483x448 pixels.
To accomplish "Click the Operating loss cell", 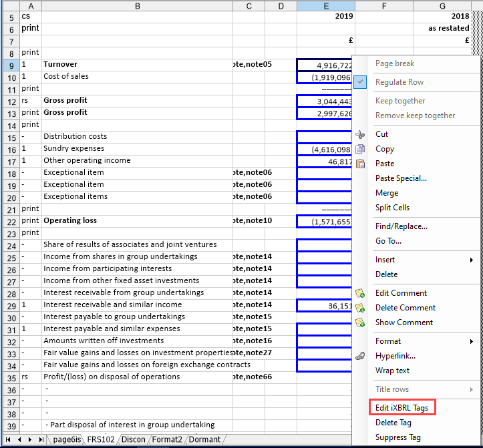I will point(138,221).
